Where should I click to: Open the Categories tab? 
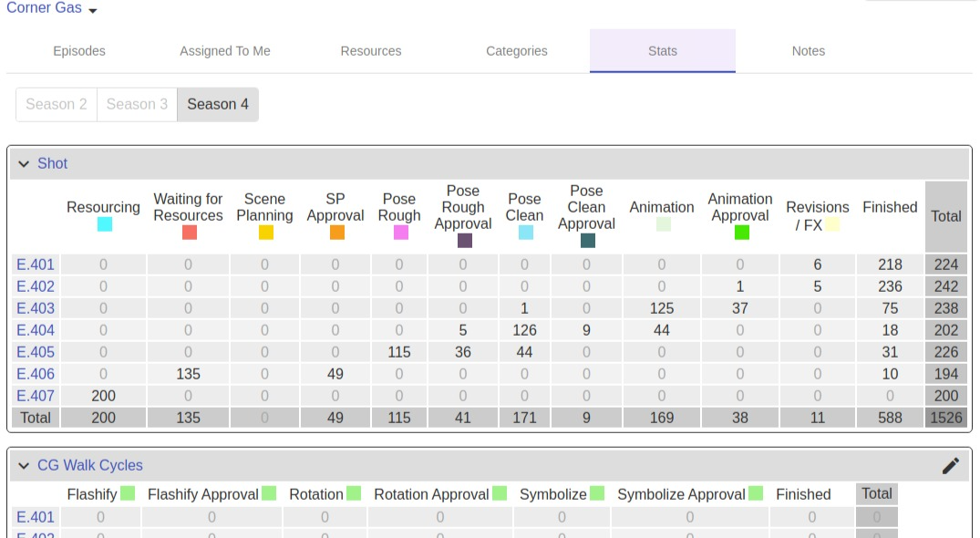516,51
